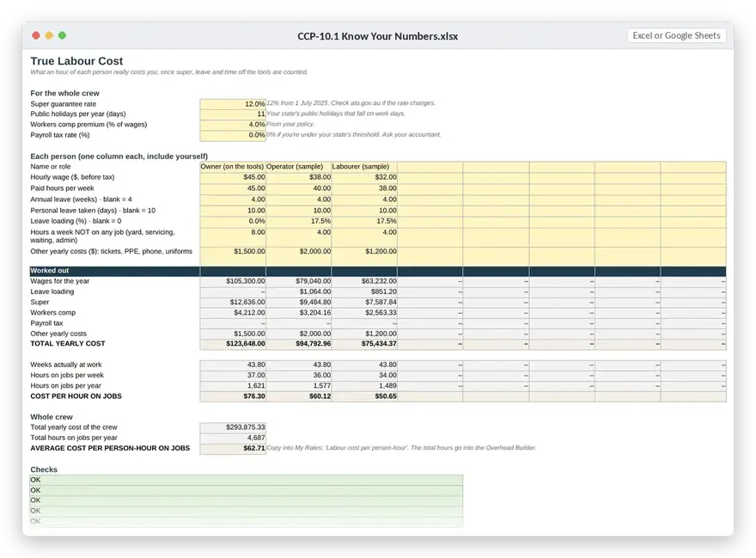756x558 pixels.
Task: Click the 4,687 total hours on jobs cell
Action: [233, 438]
